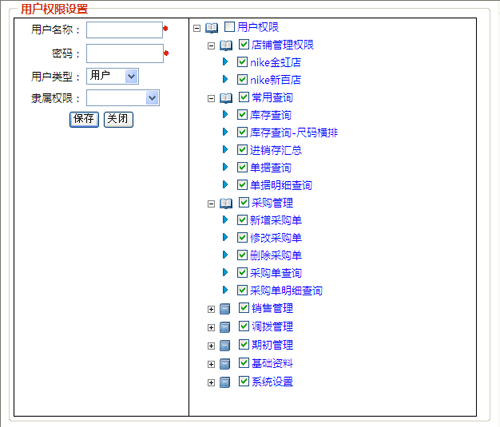Image resolution: width=500 pixels, height=427 pixels.
Task: Click the book icon next to 常用查询
Action: pyautogui.click(x=226, y=98)
